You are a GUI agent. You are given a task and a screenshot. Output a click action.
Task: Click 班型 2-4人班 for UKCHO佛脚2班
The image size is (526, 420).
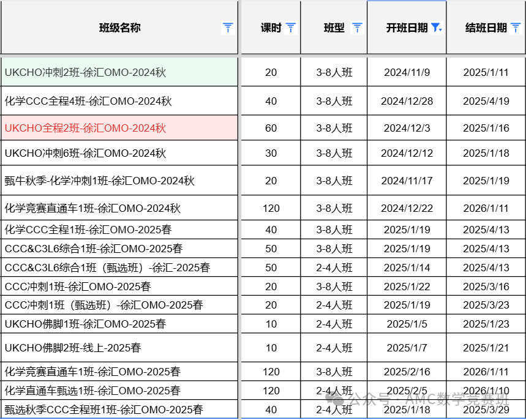334,348
